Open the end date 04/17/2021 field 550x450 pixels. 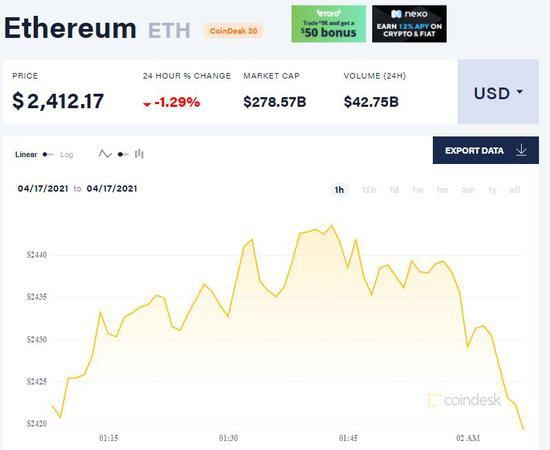[x=112, y=189]
